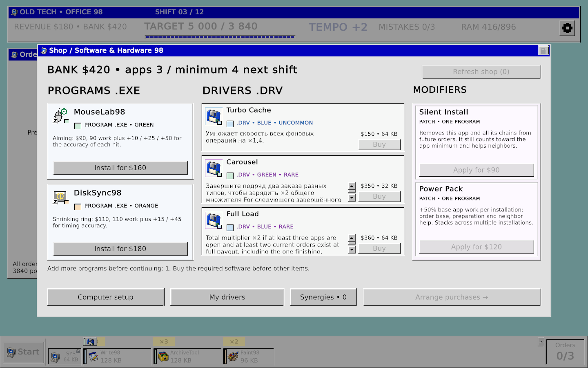This screenshot has width=588, height=368.
Task: Click the Turbo Cache floppy disk icon
Action: pyautogui.click(x=214, y=117)
